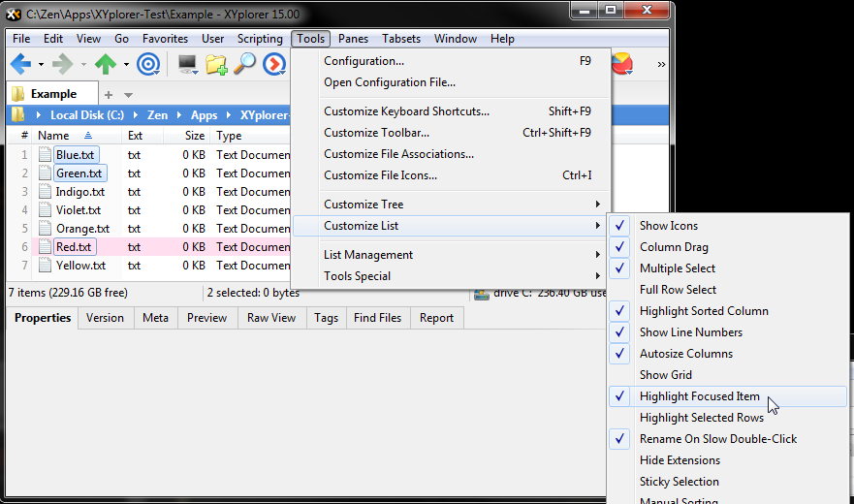Open the Back button history dropdown arrow

[41, 66]
